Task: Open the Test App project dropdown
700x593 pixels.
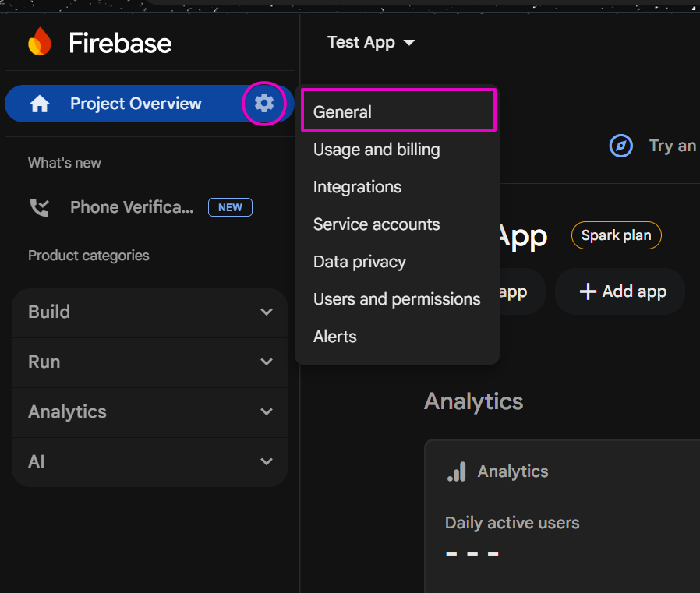Action: click(x=371, y=42)
